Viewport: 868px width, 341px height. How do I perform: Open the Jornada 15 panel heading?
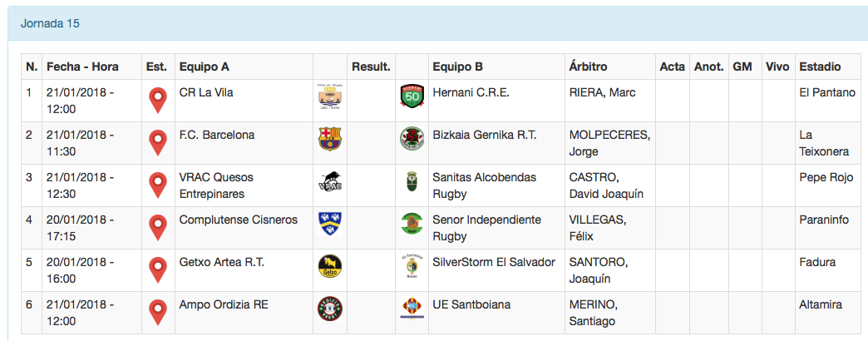(x=51, y=23)
